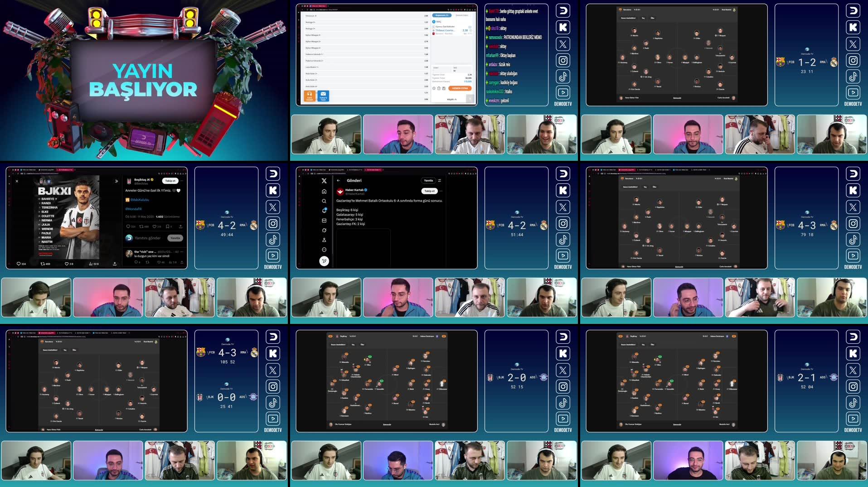This screenshot has height=487, width=868.
Task: Click the Haber Kartalı account name
Action: coord(354,190)
